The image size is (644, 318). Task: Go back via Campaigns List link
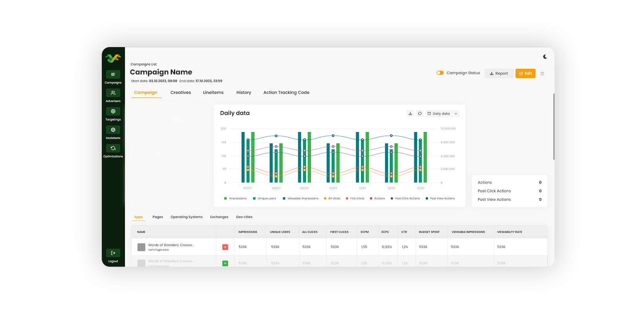[144, 64]
